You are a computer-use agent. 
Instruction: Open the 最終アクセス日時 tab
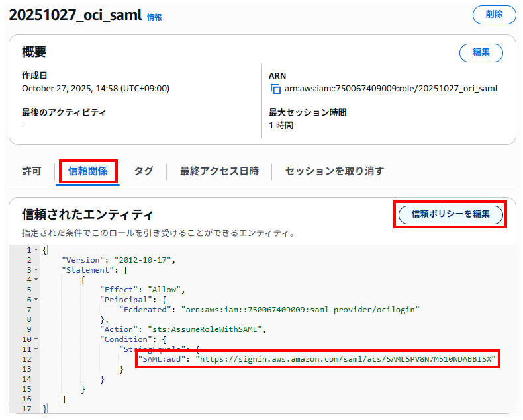tap(219, 171)
